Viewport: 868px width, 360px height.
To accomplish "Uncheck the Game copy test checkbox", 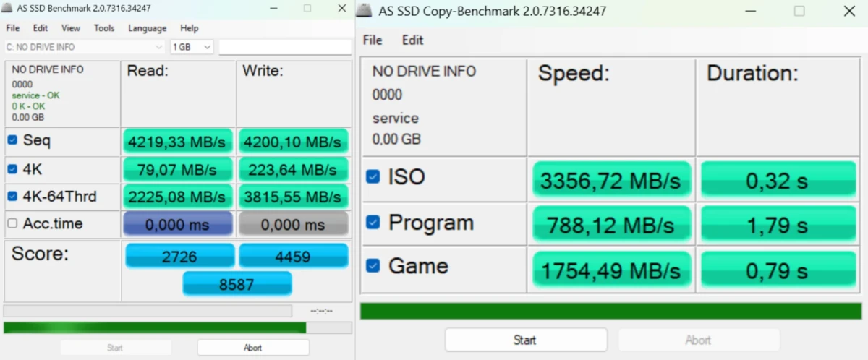I will point(373,266).
